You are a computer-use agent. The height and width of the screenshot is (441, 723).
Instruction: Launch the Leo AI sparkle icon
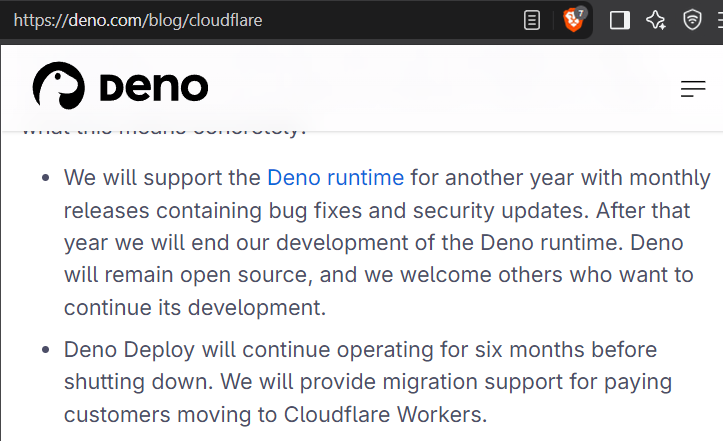click(x=656, y=20)
